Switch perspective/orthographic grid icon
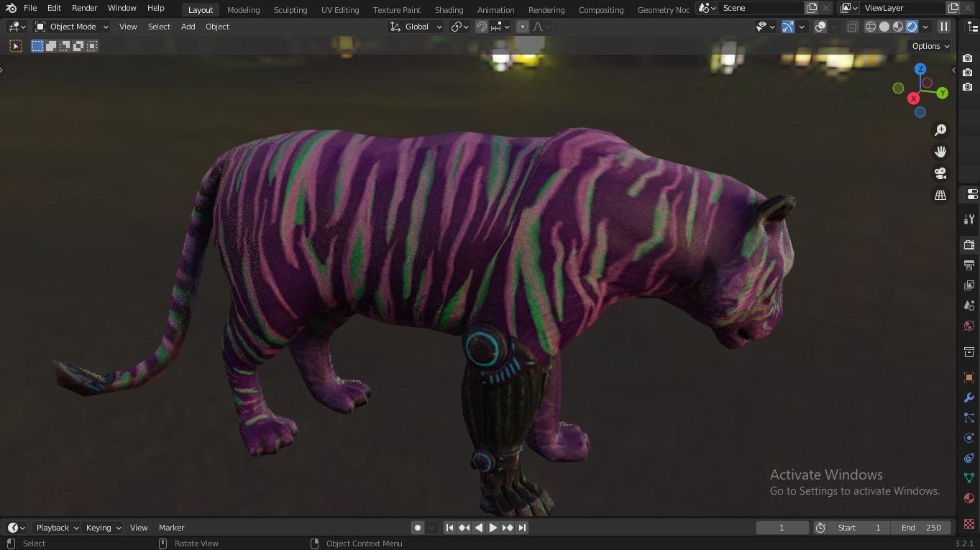This screenshot has height=550, width=980. (x=940, y=195)
